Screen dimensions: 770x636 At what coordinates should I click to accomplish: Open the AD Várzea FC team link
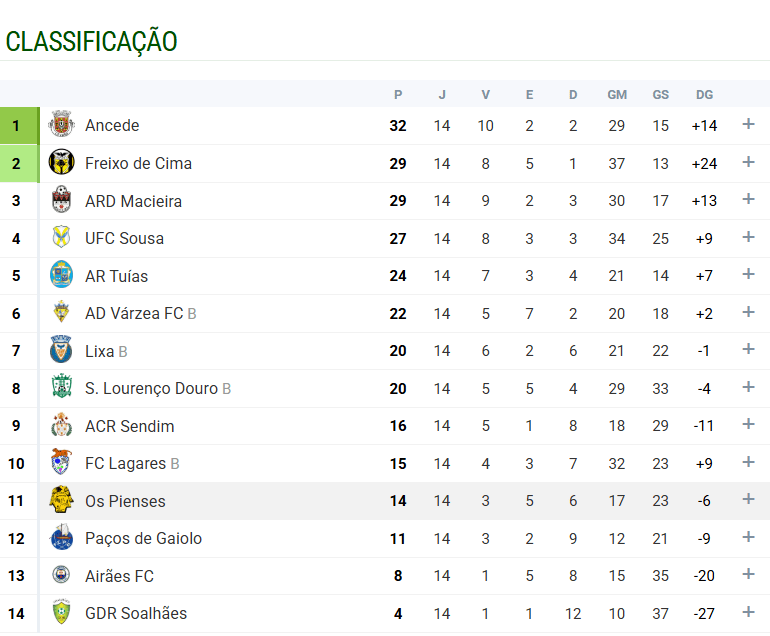(134, 313)
